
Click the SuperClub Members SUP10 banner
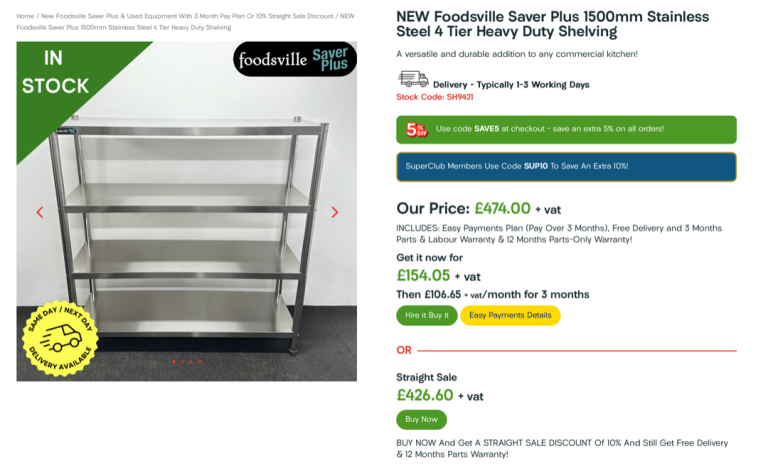pos(566,166)
